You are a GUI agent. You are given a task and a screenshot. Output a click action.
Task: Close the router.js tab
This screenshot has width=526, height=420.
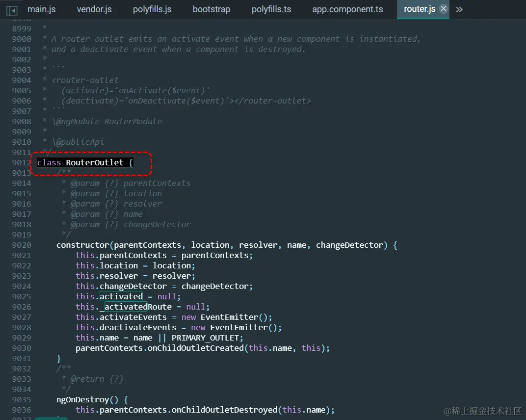tap(444, 9)
